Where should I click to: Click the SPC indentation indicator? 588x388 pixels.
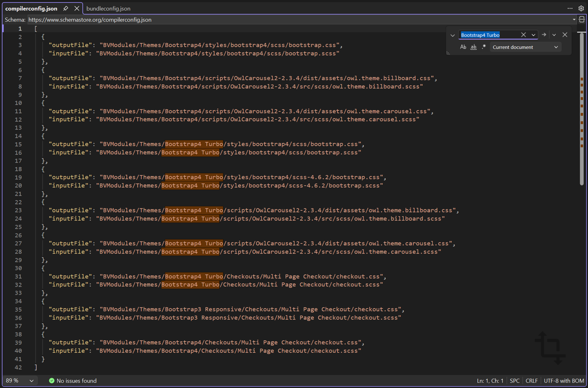515,381
